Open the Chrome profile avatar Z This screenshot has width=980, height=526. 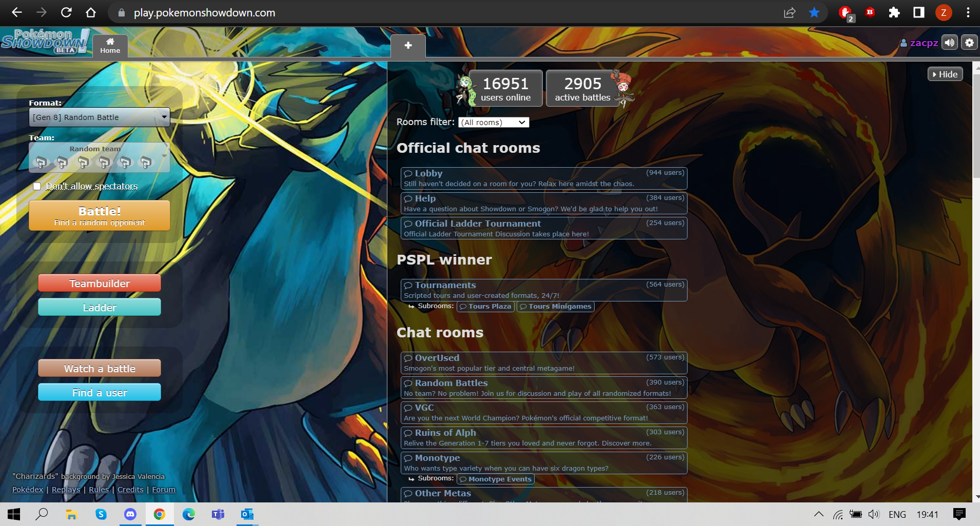point(944,12)
